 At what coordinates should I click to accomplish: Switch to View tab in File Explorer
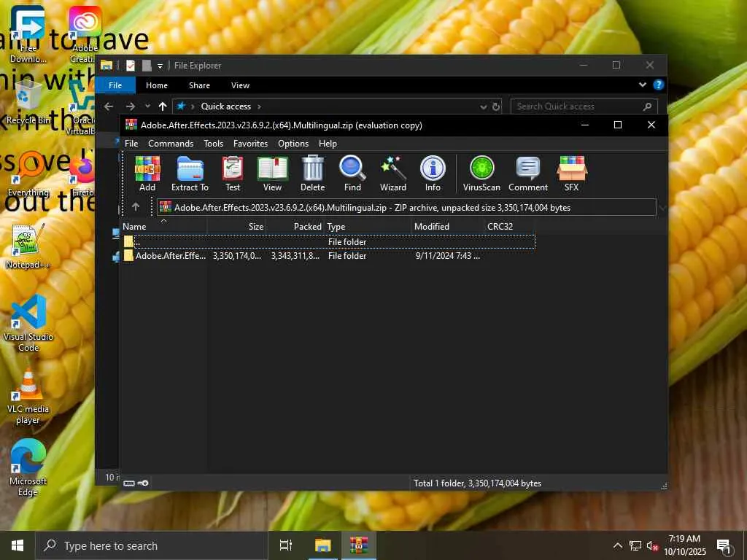[240, 85]
